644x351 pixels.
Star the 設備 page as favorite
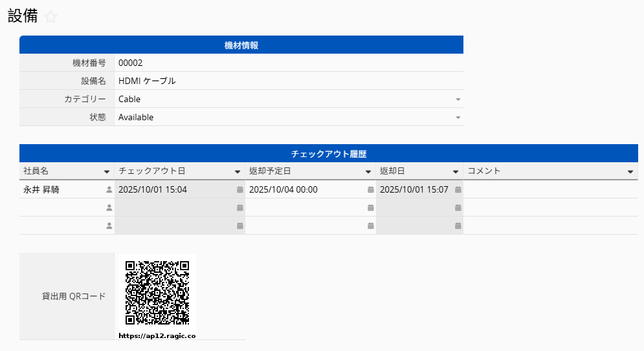(x=51, y=17)
